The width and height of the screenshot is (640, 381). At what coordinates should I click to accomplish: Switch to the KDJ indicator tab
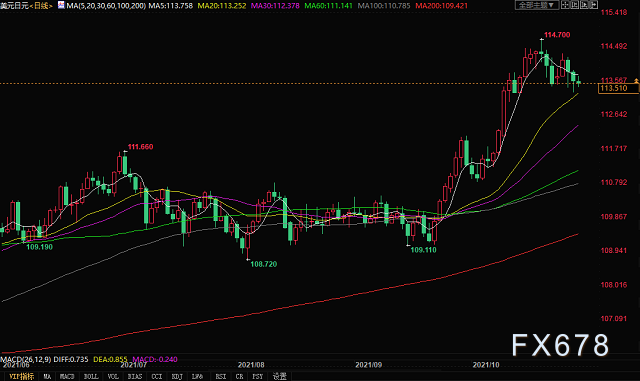pyautogui.click(x=177, y=376)
